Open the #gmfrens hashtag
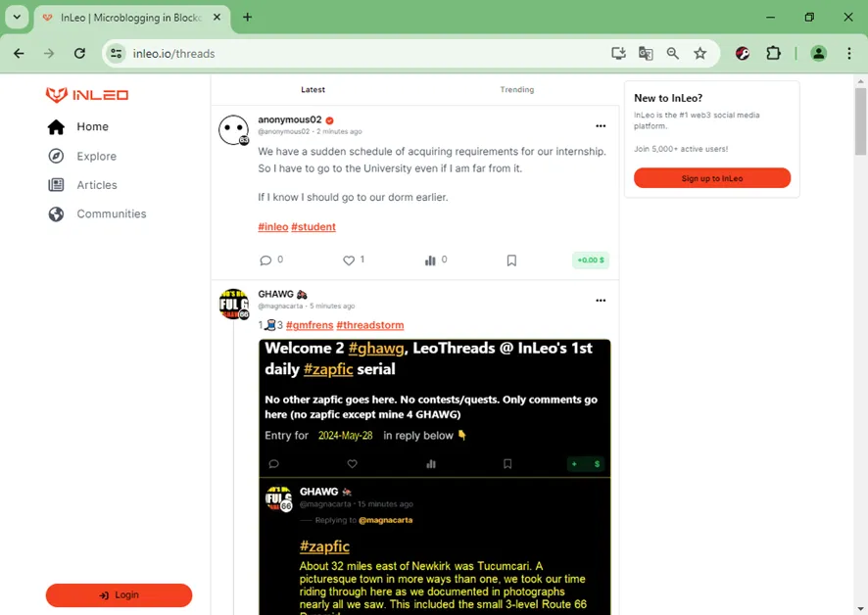The image size is (868, 615). [310, 325]
